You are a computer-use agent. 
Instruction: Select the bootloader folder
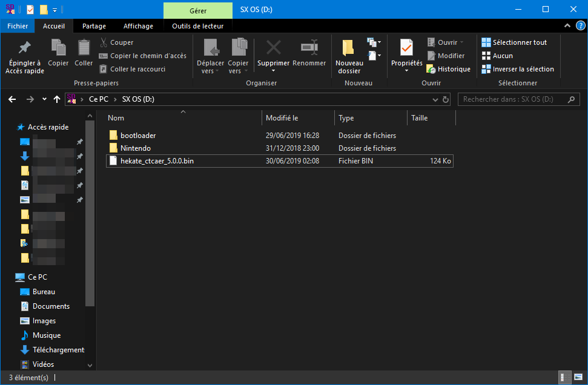point(279,136)
